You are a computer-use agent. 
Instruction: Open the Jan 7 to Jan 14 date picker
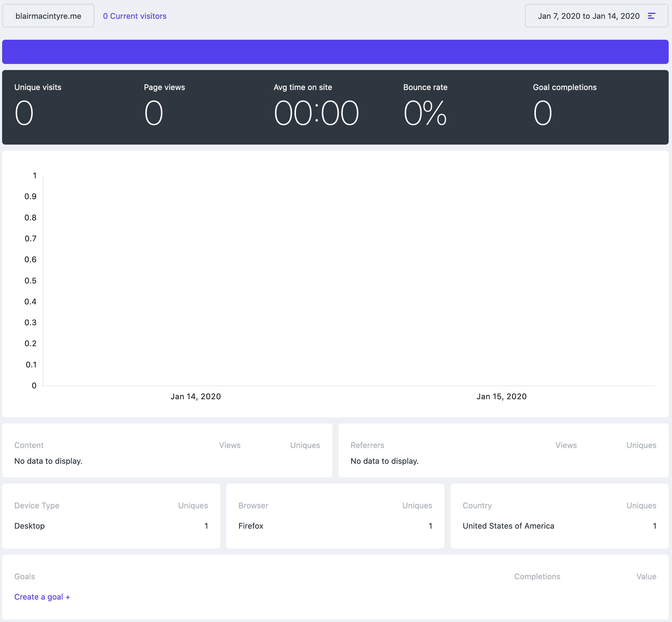pyautogui.click(x=588, y=16)
